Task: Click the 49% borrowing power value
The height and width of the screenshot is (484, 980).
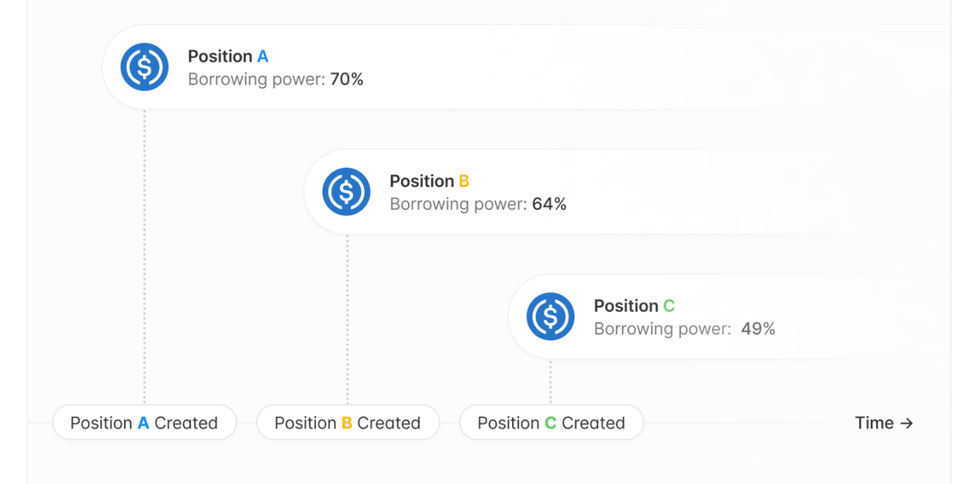Action: point(758,329)
